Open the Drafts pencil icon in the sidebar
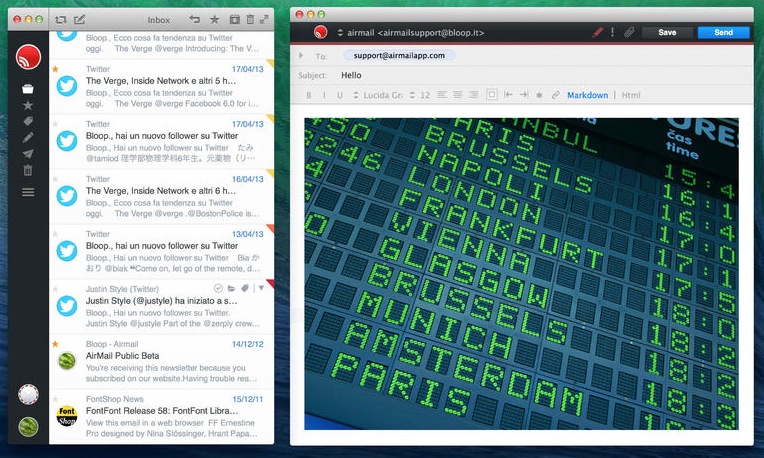 pyautogui.click(x=28, y=137)
